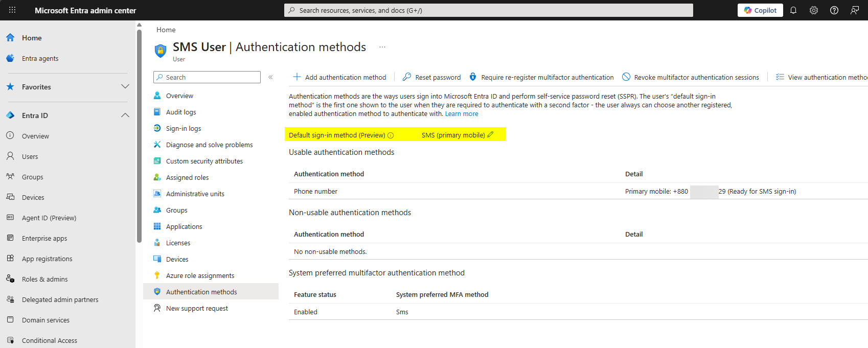Click Require re-register multifactor authentication

[x=541, y=77]
